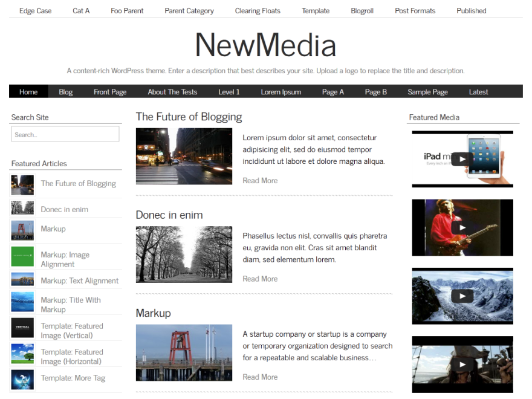The width and height of the screenshot is (532, 399).
Task: Click the NewMedia site title
Action: pos(265,44)
